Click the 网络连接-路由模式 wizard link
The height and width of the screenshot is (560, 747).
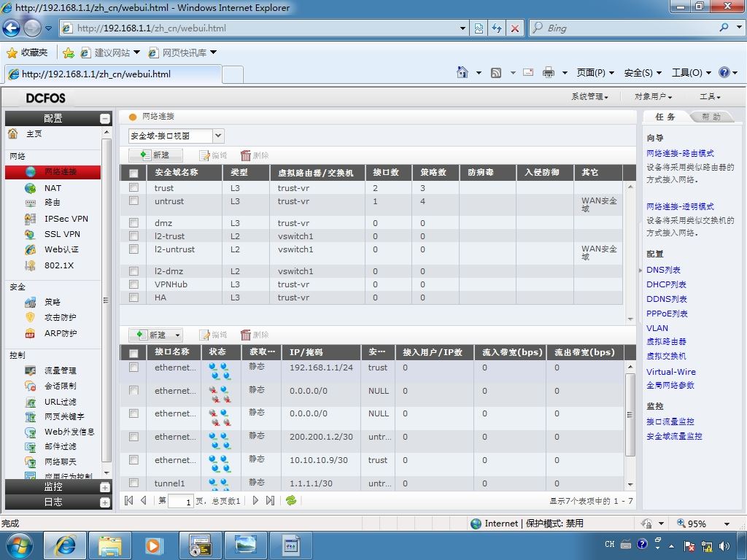(x=680, y=153)
